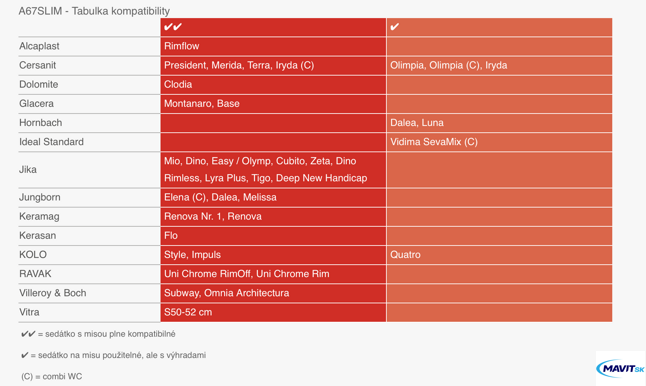
Task: Select the Jika models cell starting with Mio
Action: tap(273, 170)
